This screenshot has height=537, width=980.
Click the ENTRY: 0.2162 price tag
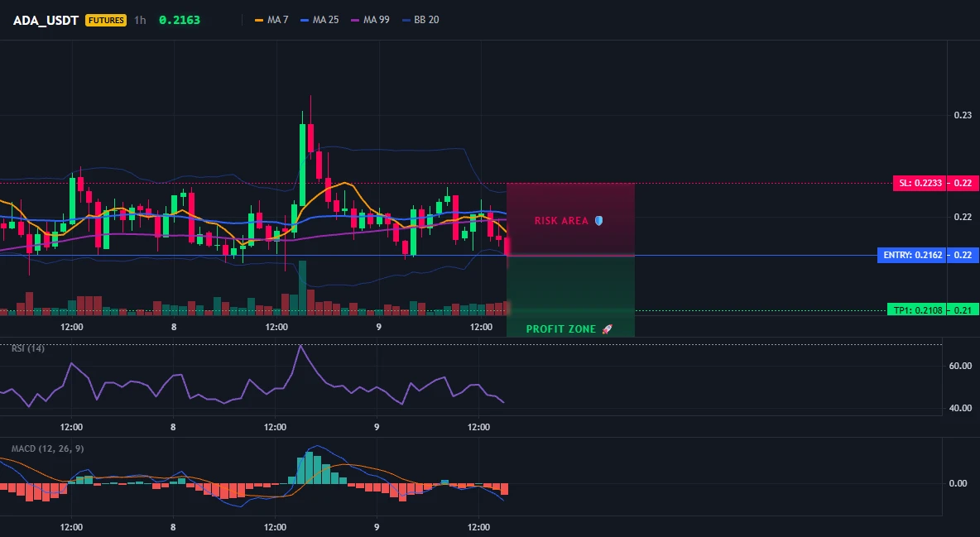coord(912,255)
